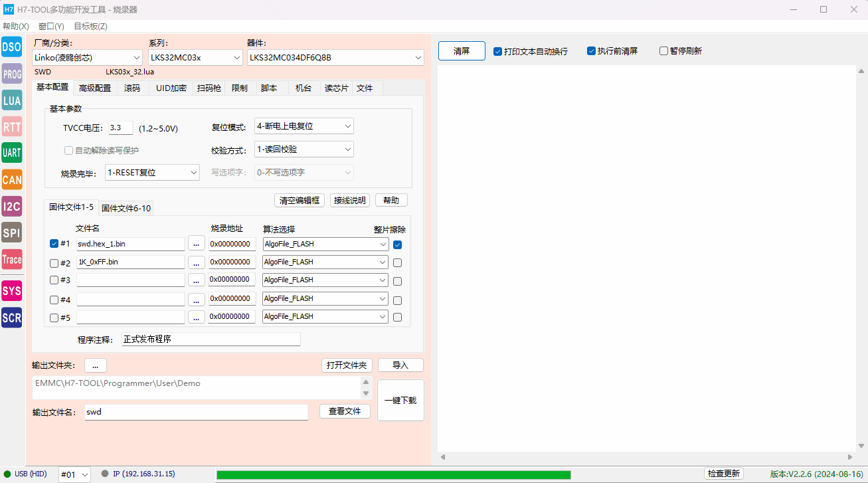868x483 pixels.
Task: Click the 清屏 button
Action: 462,51
